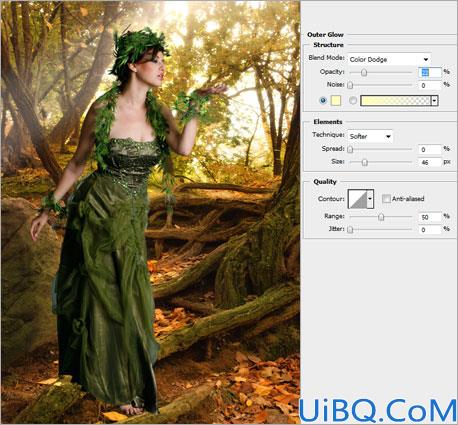Click the Quality group label
458x425 pixels.
[x=325, y=182]
